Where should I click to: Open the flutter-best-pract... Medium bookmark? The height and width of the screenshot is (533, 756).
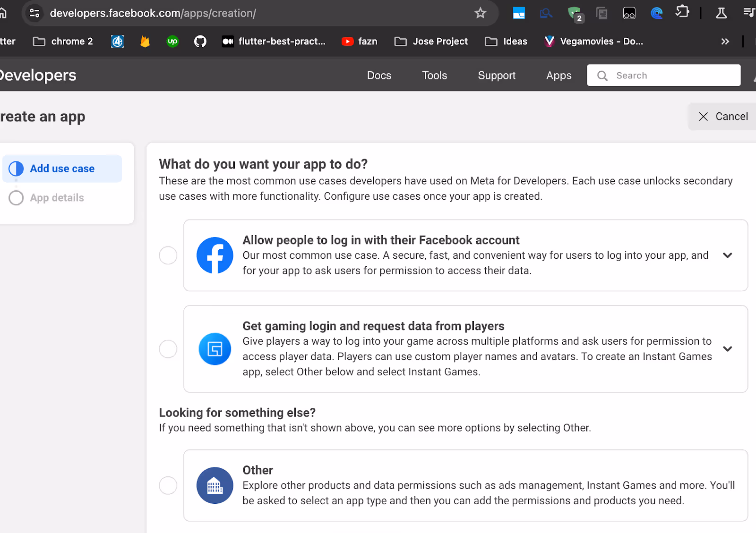[274, 42]
